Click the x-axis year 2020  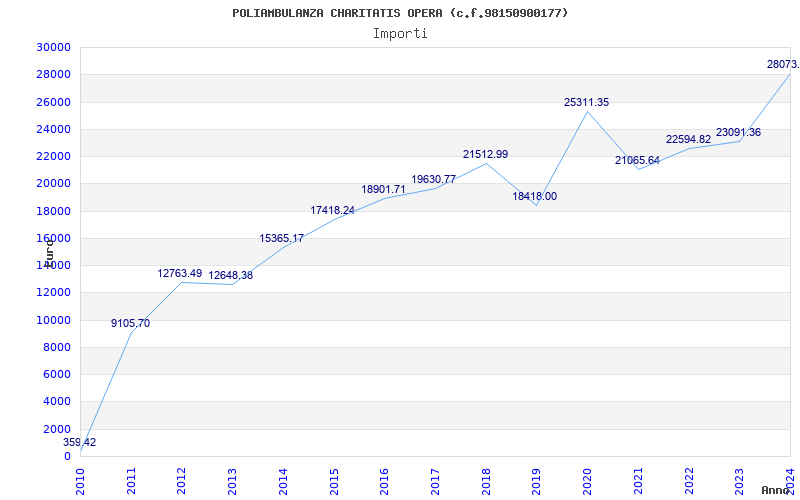click(x=587, y=481)
